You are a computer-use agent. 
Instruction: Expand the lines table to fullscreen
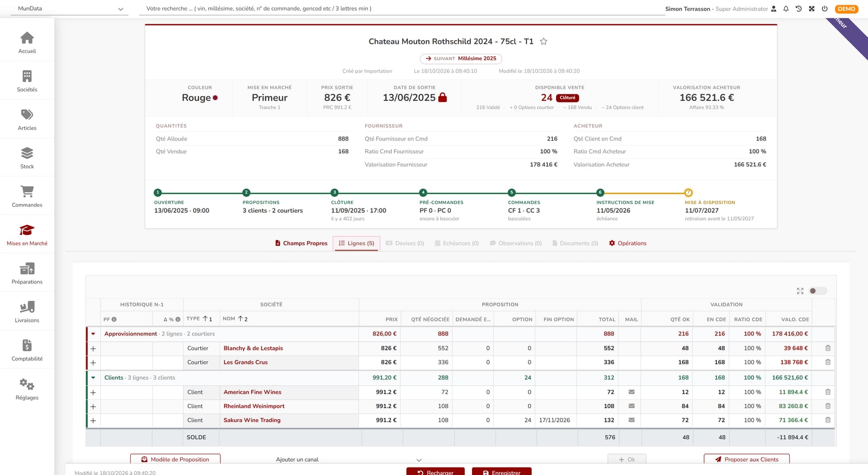[x=800, y=291]
